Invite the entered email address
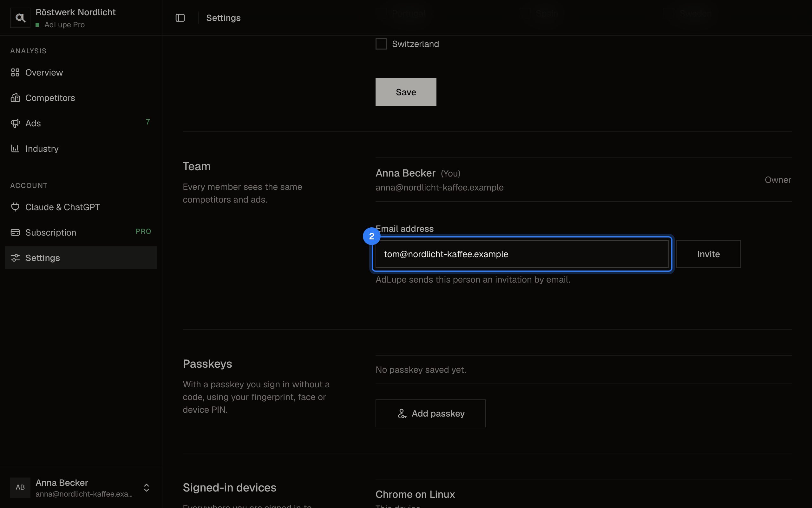 pos(708,254)
